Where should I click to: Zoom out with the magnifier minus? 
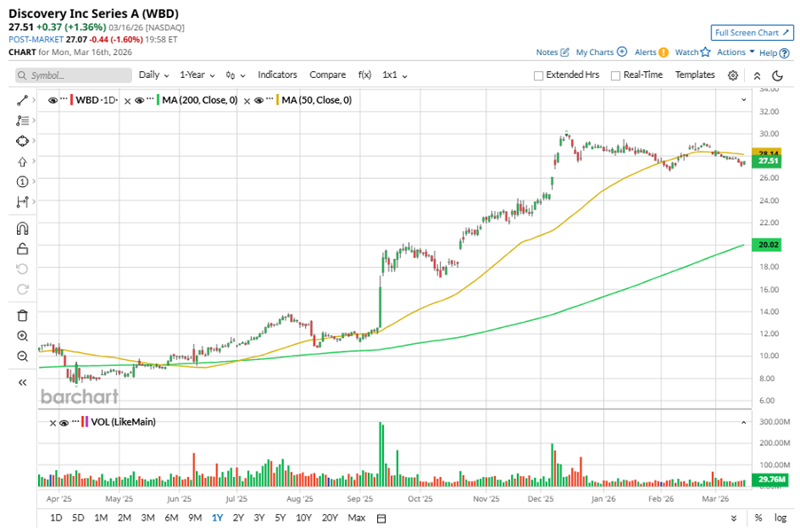pos(22,356)
